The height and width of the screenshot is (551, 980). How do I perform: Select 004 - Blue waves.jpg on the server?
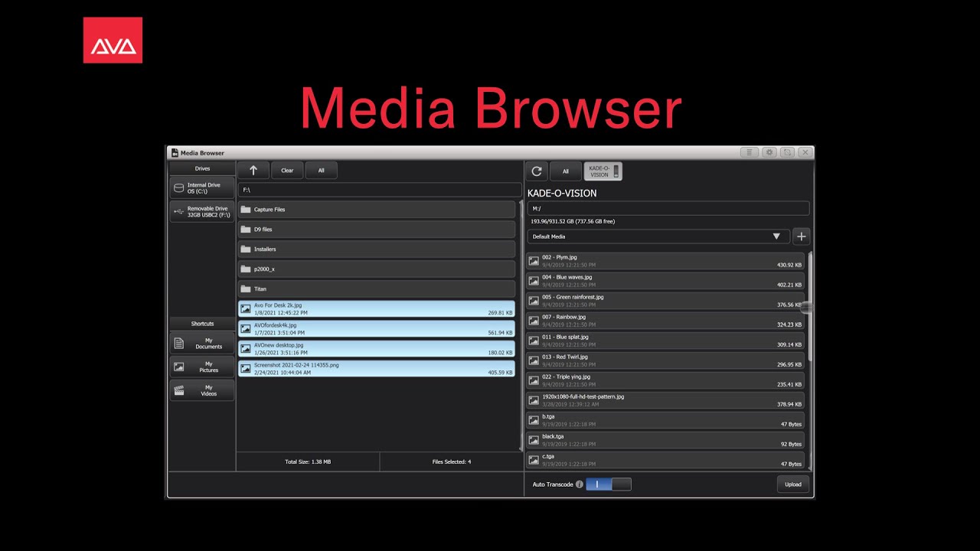pyautogui.click(x=665, y=281)
